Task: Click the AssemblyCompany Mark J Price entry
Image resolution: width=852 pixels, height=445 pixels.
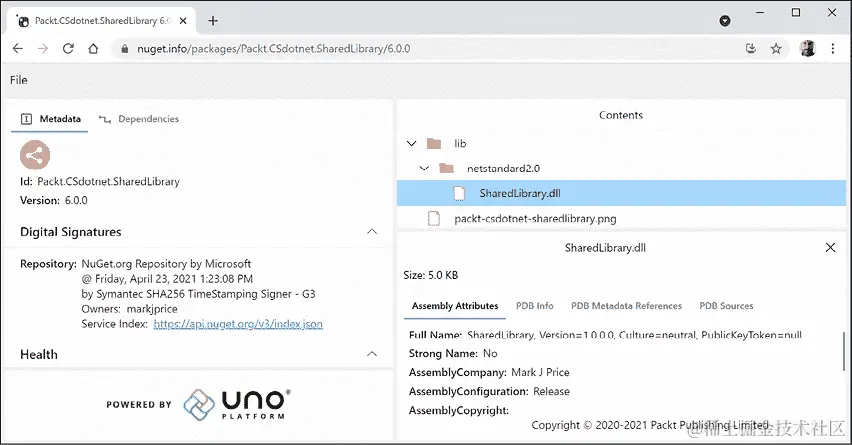Action: pyautogui.click(x=489, y=372)
